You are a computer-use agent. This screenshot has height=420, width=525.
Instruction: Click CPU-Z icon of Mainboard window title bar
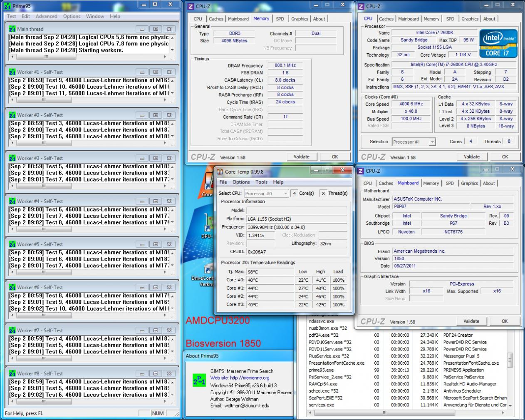pyautogui.click(x=361, y=171)
